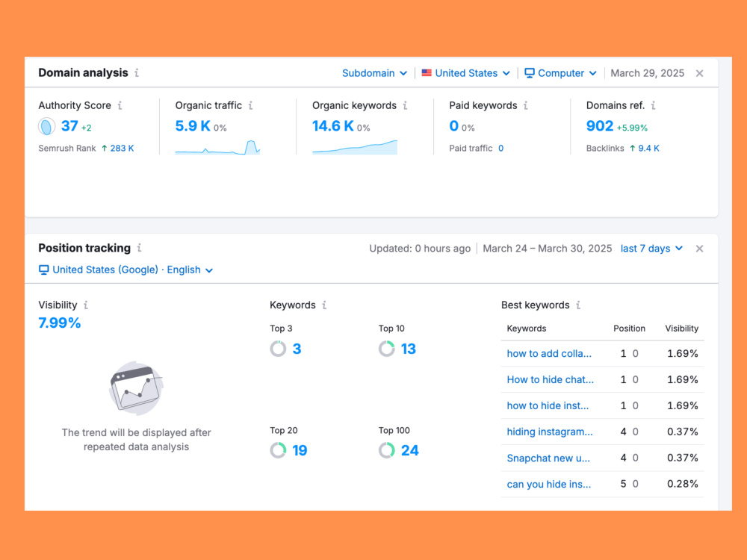Open Top 100 keywords count 24
Image resolution: width=747 pixels, height=560 pixels.
point(409,450)
